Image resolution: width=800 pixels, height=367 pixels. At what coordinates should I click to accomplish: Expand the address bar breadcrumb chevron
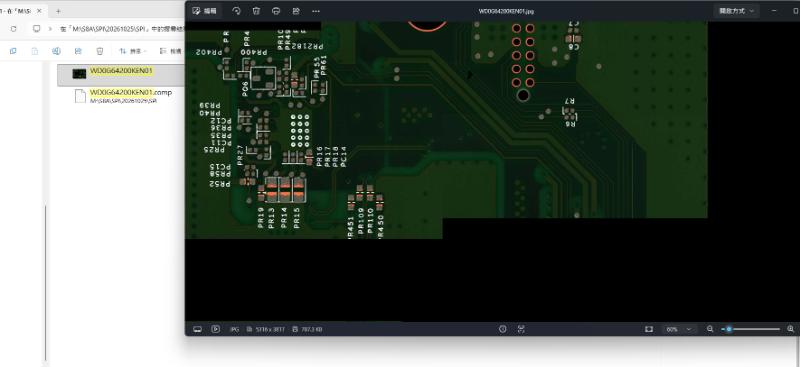click(x=50, y=29)
